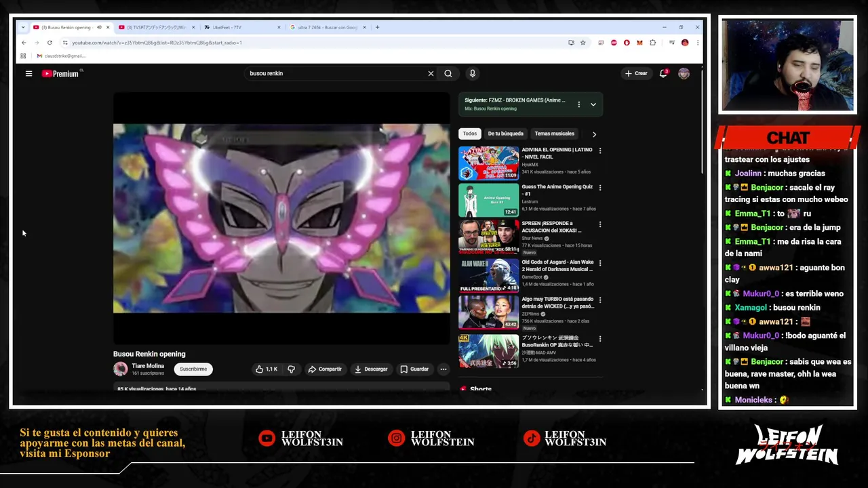Click the site info icon beside URL
This screenshot has height=488, width=868.
[x=65, y=43]
